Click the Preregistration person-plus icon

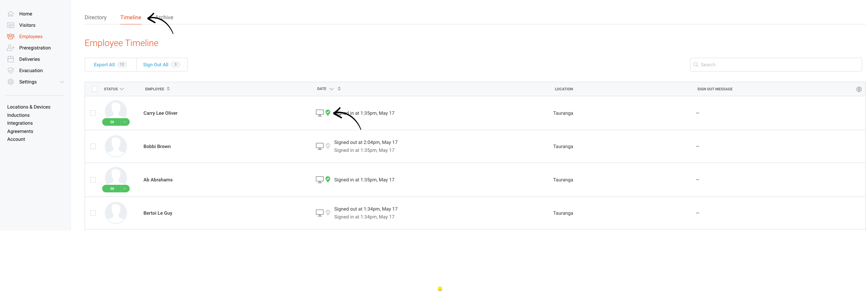11,48
